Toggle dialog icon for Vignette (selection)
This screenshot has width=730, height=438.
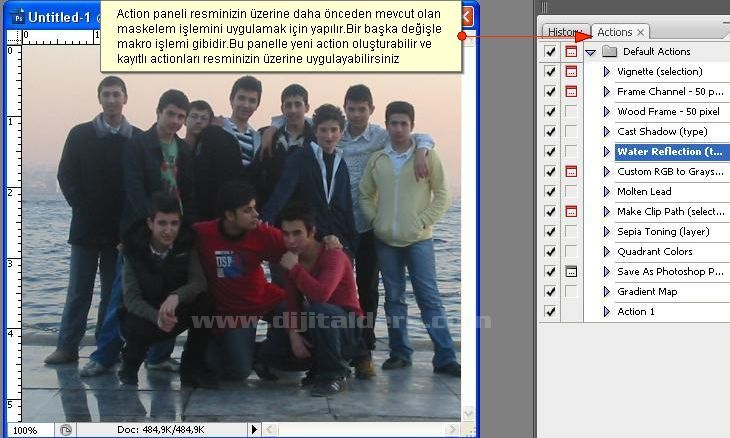tap(571, 72)
